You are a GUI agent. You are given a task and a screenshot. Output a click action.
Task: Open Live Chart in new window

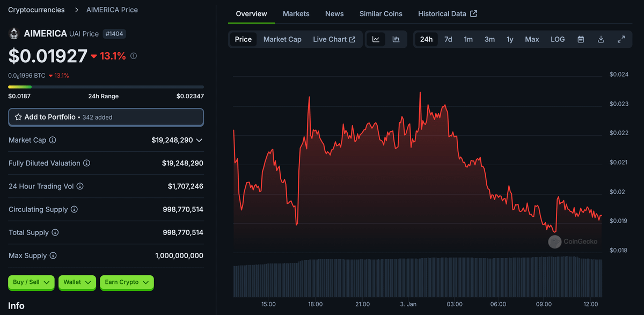[334, 39]
